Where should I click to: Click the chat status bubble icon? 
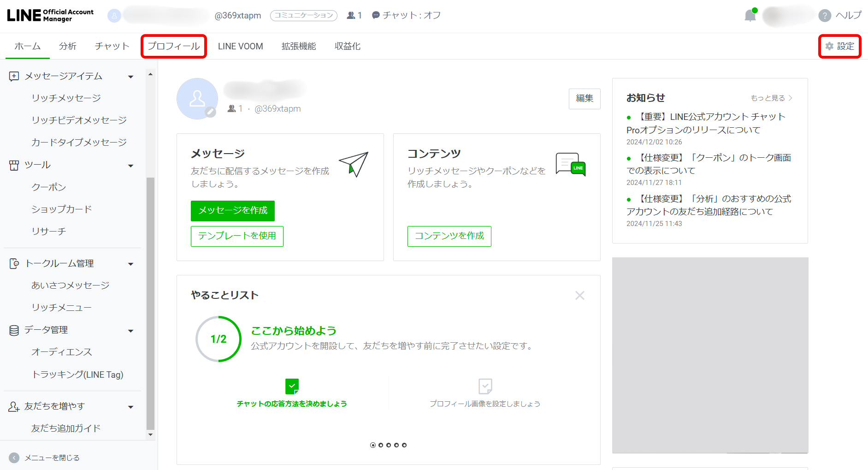point(376,15)
